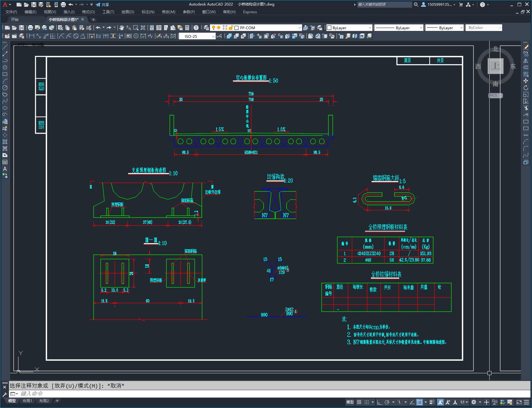Viewport: 532px width, 408px height.
Task: Click the customization menu at status bar end
Action: [x=527, y=402]
